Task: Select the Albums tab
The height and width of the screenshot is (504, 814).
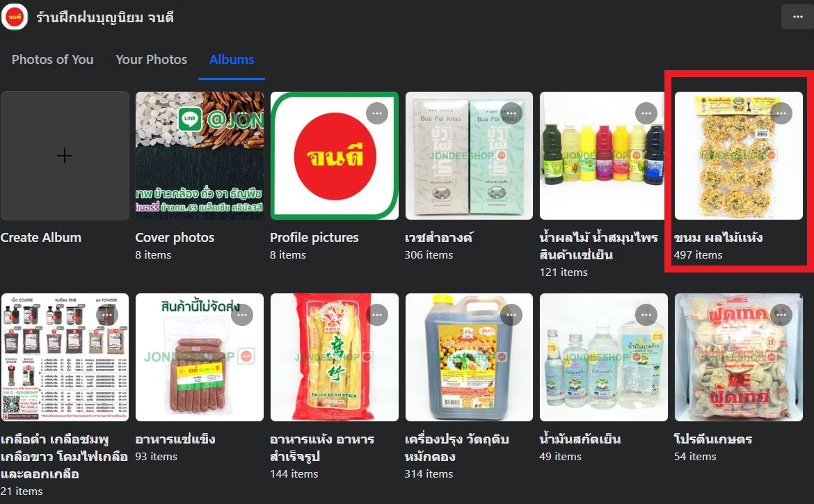Action: pos(232,60)
